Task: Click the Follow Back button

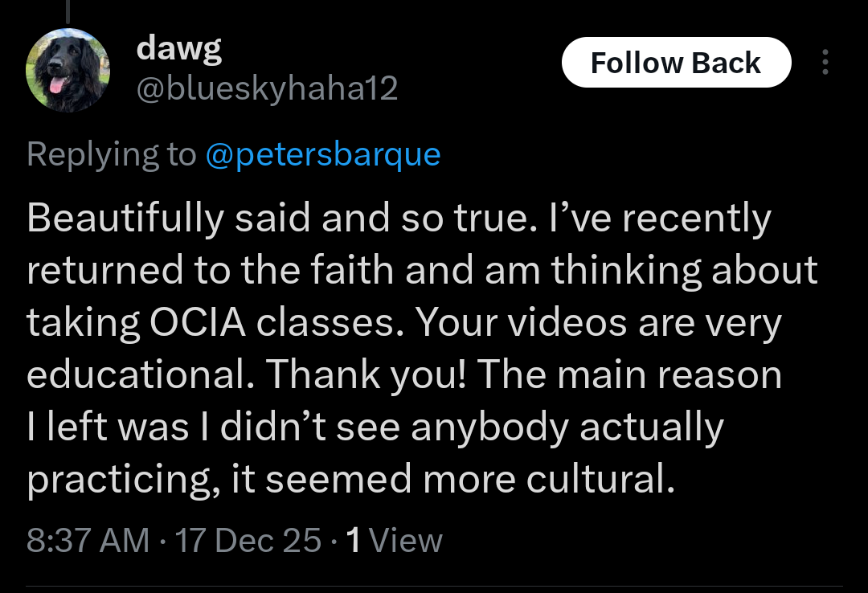Action: pos(675,63)
